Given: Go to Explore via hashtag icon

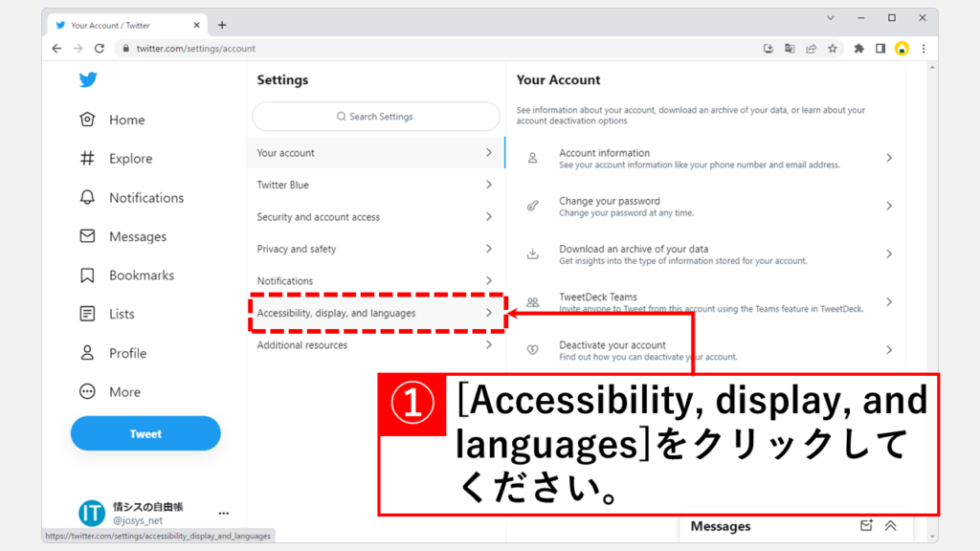Looking at the screenshot, I should [x=88, y=159].
